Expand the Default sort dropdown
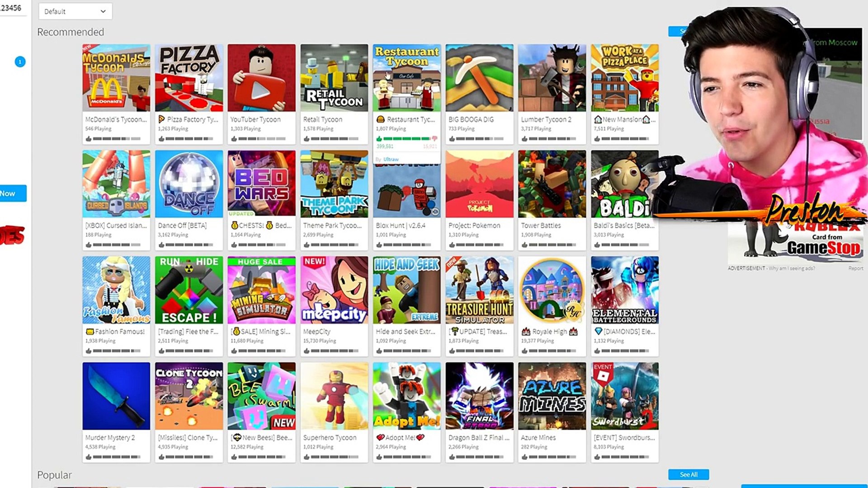This screenshot has width=868, height=488. click(x=75, y=11)
